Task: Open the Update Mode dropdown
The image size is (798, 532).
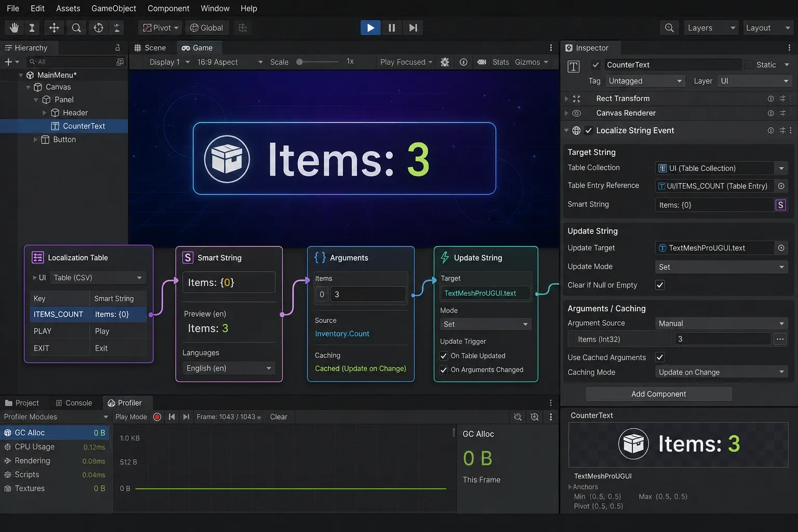Action: pyautogui.click(x=722, y=267)
